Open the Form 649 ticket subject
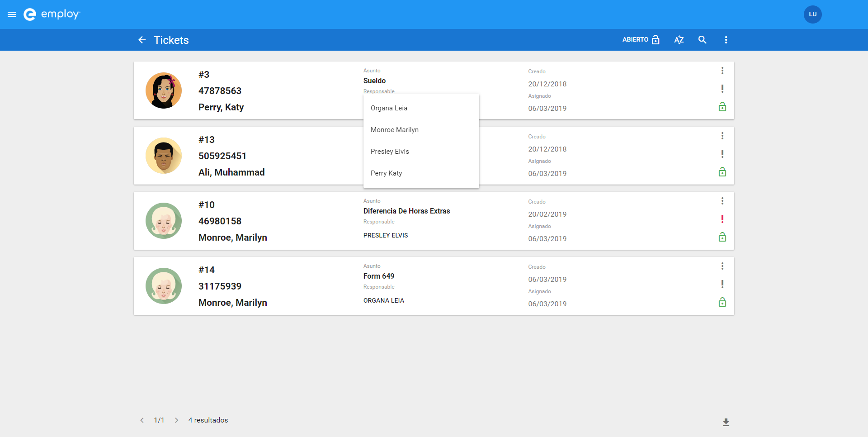The width and height of the screenshot is (868, 437). [x=379, y=276]
